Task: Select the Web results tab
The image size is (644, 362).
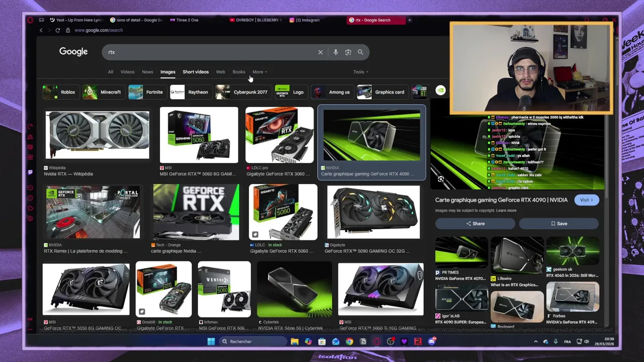Action: [x=220, y=72]
